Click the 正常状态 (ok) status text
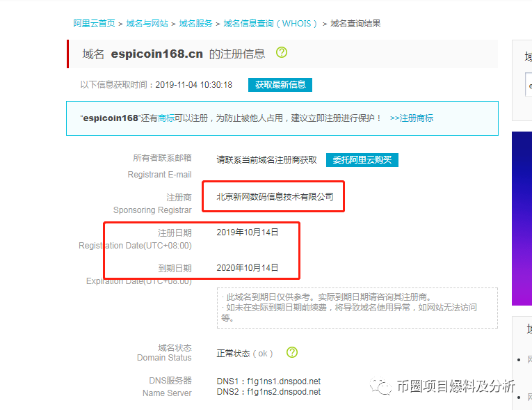Screen dimensions: 532x410 [x=245, y=354]
